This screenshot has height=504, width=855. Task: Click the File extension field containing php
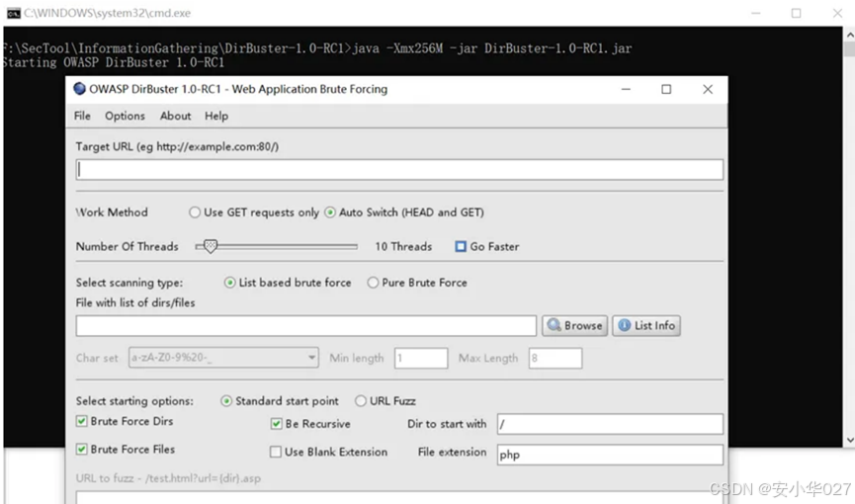[610, 455]
